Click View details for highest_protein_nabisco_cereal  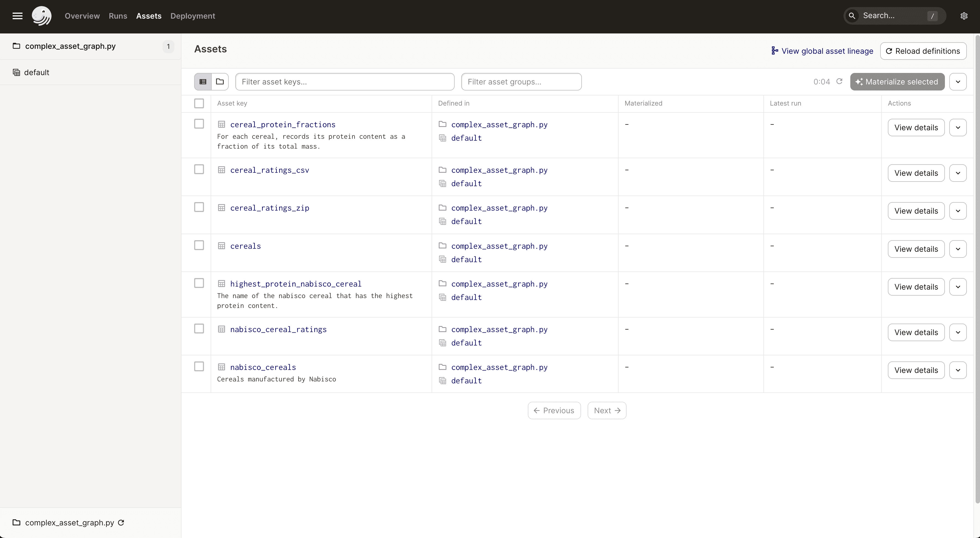pyautogui.click(x=916, y=286)
